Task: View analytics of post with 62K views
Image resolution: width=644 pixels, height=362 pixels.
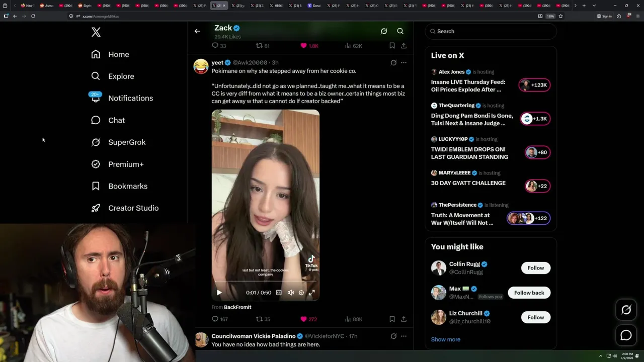Action: point(354,46)
